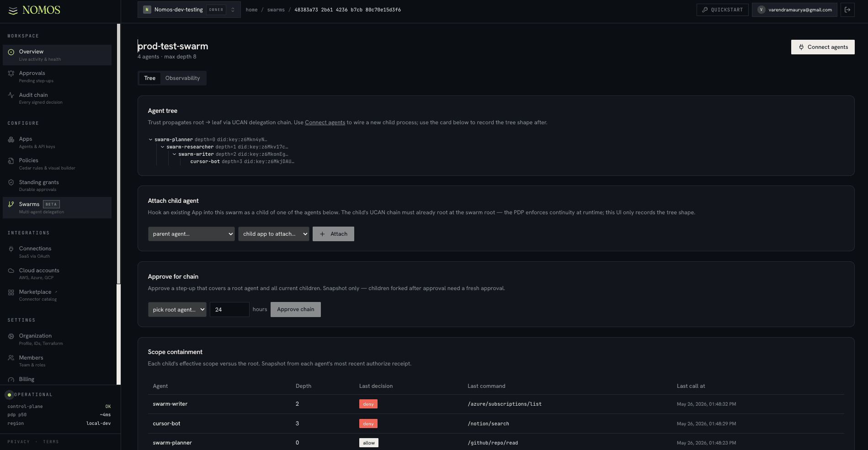
Task: Click the Approve chain button
Action: (x=296, y=309)
